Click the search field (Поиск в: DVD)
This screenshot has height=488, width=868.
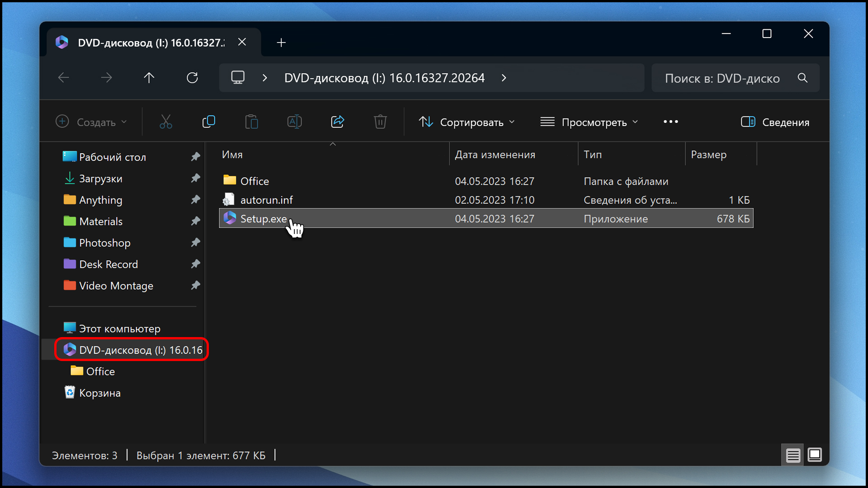pyautogui.click(x=722, y=78)
